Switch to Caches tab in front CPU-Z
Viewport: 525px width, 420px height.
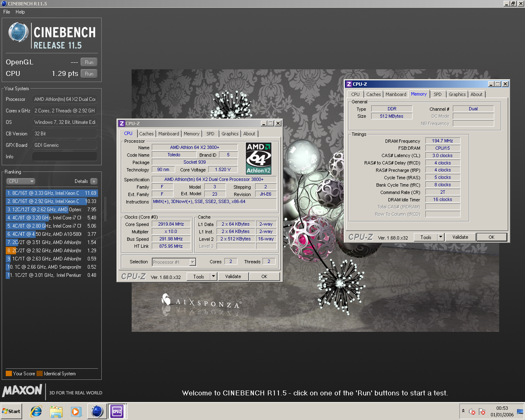tap(146, 134)
